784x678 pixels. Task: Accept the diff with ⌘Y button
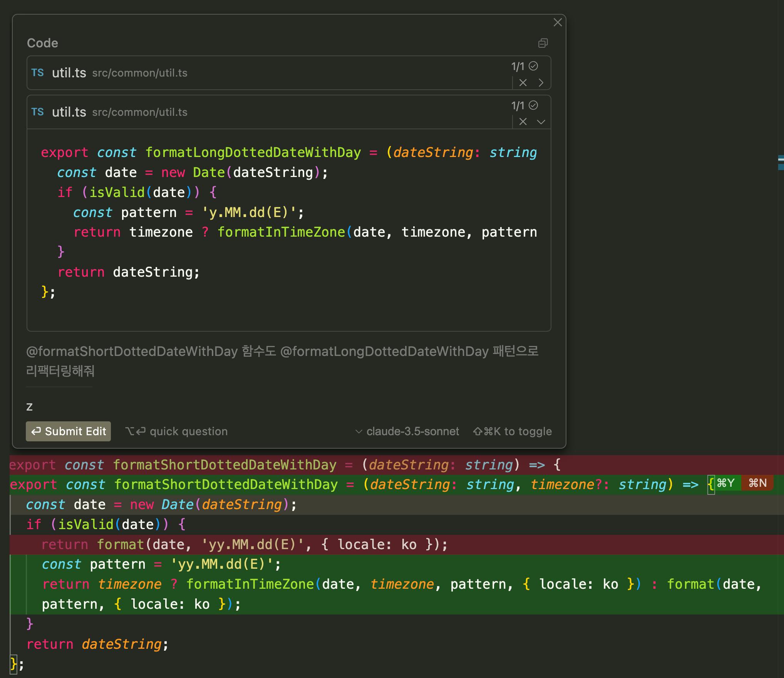725,483
